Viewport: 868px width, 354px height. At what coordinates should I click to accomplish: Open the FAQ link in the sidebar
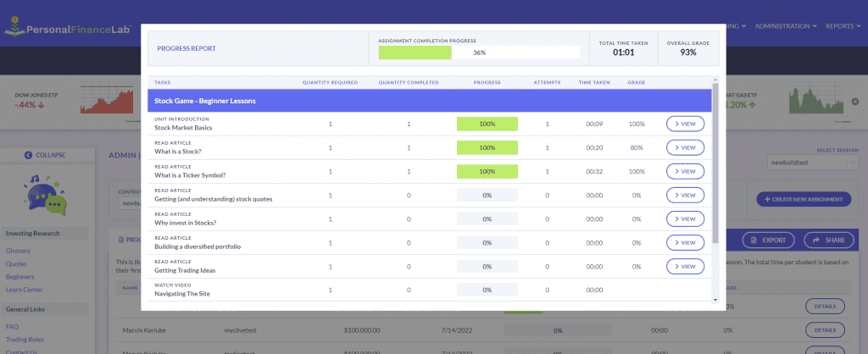point(12,326)
